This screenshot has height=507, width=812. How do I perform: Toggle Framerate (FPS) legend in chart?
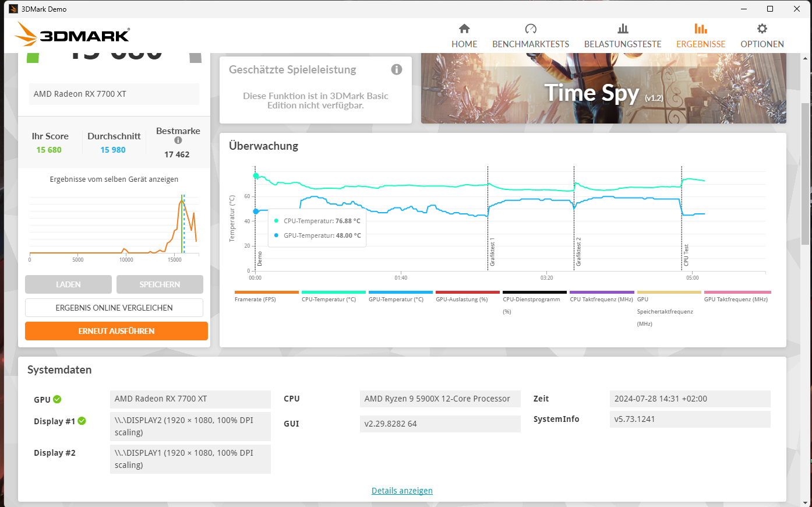click(x=267, y=297)
